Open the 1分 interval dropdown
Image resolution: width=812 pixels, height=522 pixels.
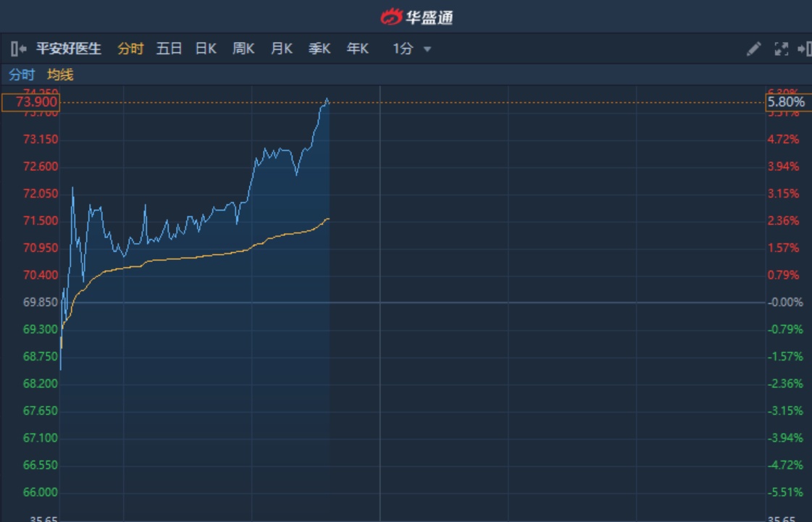(403, 49)
